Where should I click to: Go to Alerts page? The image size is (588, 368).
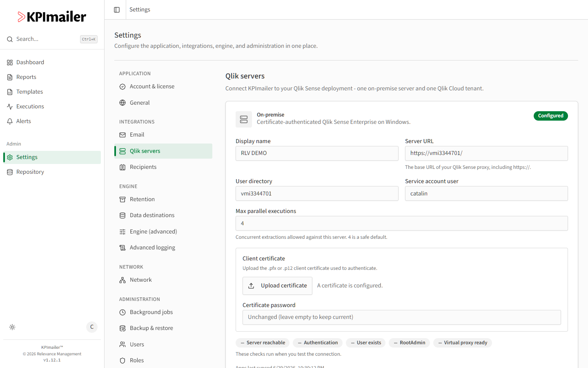(x=52, y=121)
